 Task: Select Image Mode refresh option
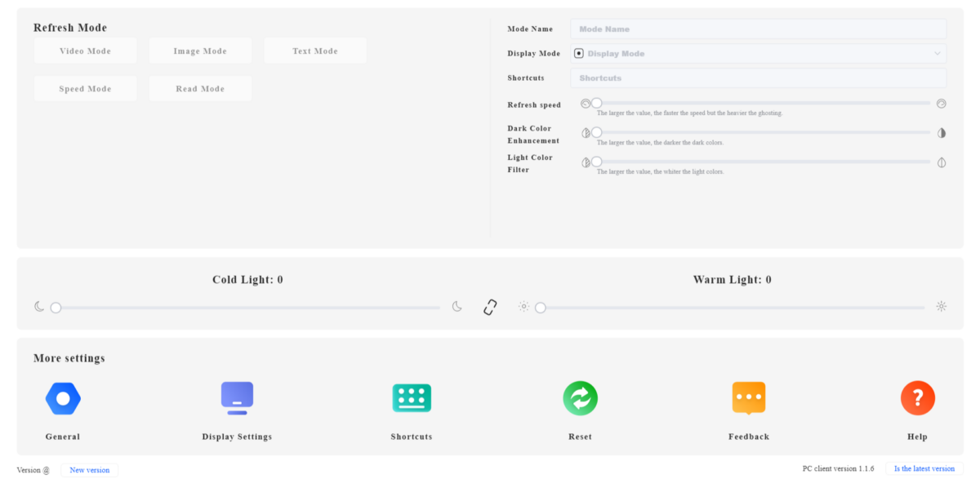200,51
